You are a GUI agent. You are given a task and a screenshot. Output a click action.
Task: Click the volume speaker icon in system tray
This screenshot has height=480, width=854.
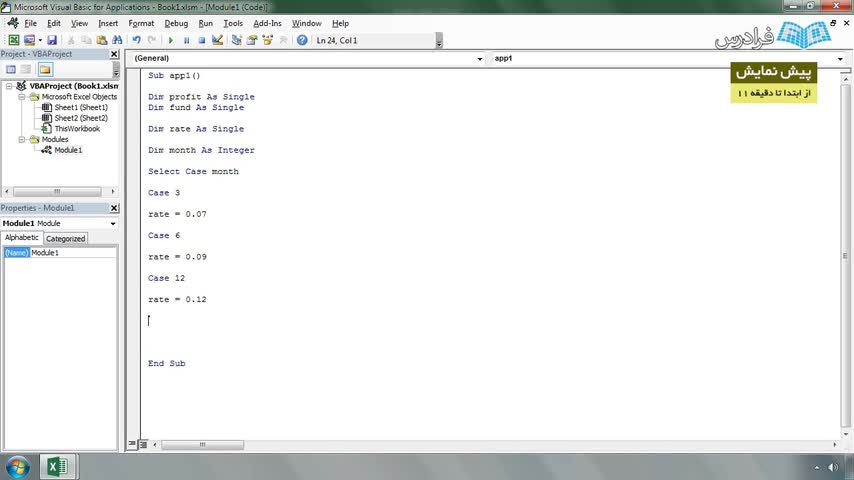pos(833,467)
